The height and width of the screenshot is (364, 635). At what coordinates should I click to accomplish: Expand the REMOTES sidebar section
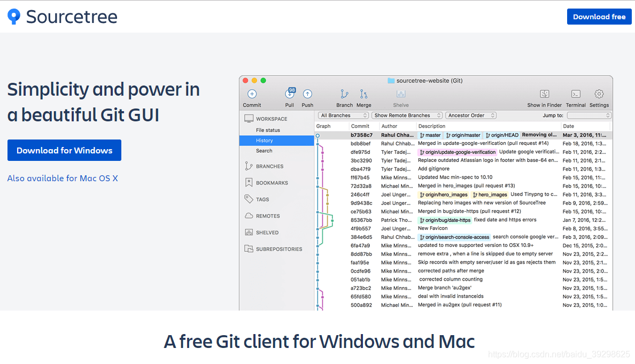(268, 216)
